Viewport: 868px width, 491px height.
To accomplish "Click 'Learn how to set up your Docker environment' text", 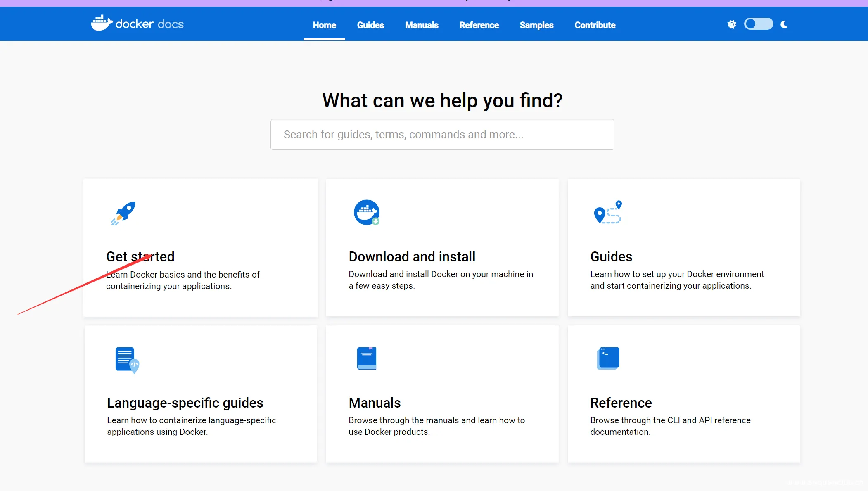I will [x=677, y=280].
